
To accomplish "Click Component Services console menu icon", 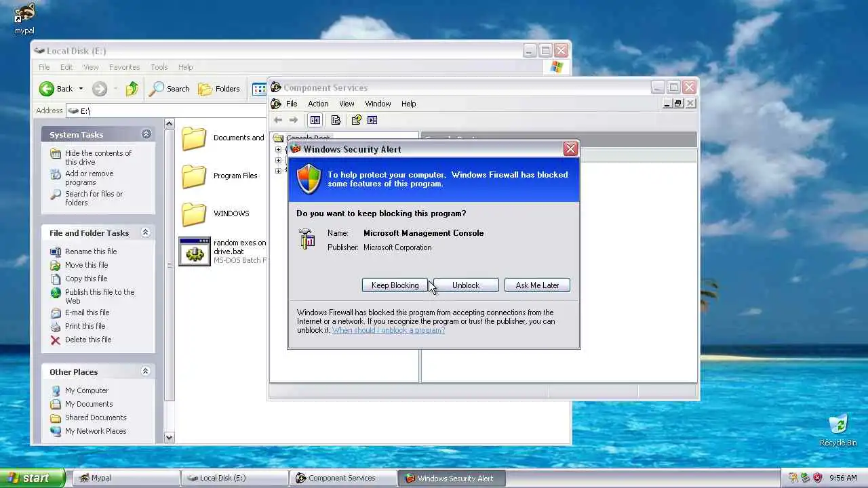I will point(276,104).
